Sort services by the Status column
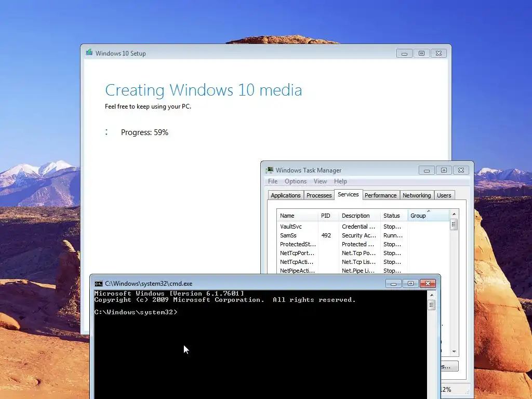This screenshot has width=532, height=399. pos(394,216)
